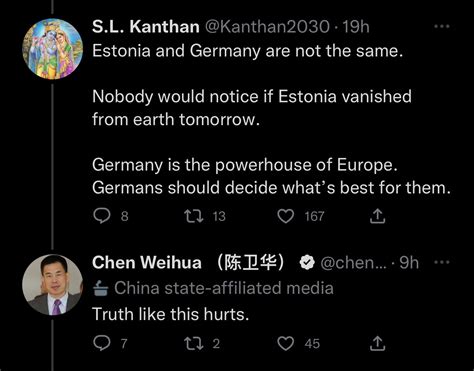The image size is (474, 371).
Task: Retweet S.L. Kanthan's Estonia tweet
Action: (x=194, y=216)
